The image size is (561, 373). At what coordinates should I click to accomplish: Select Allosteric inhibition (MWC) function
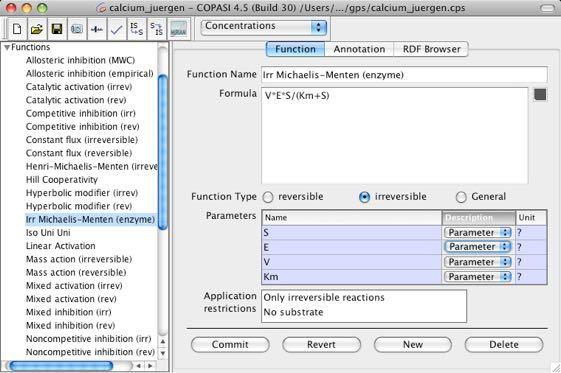point(80,60)
